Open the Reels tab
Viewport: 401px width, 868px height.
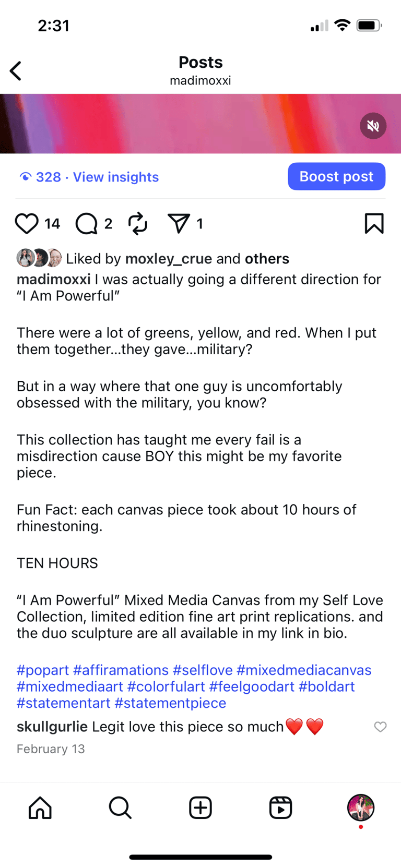[280, 808]
